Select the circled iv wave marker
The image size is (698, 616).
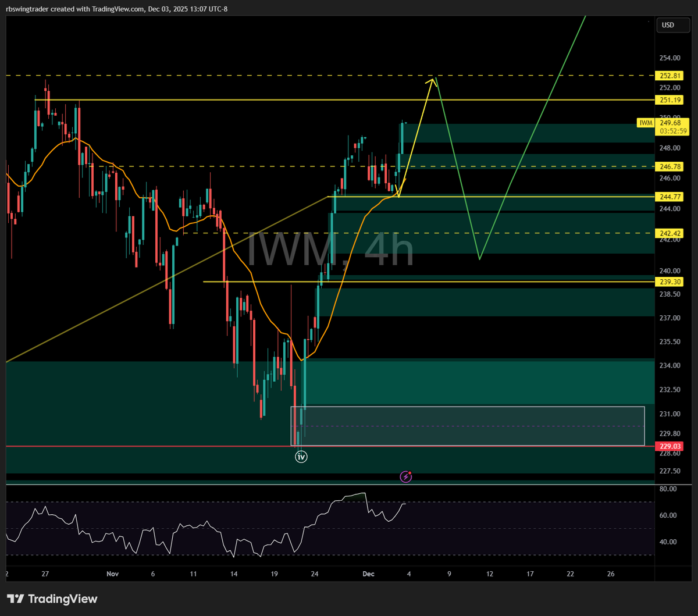(301, 457)
